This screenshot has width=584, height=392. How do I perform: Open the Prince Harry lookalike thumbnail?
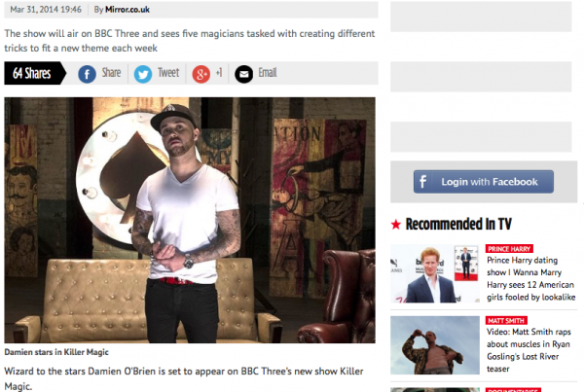click(x=435, y=273)
